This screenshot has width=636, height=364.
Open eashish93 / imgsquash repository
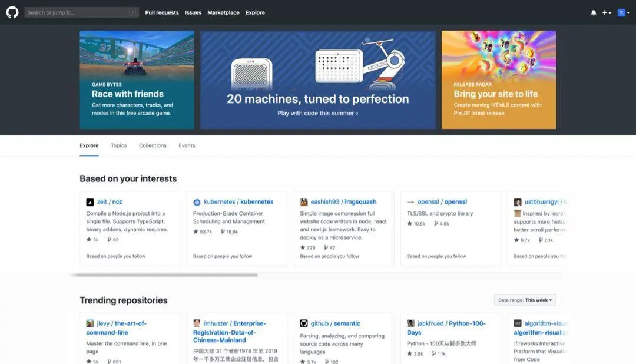tap(343, 201)
